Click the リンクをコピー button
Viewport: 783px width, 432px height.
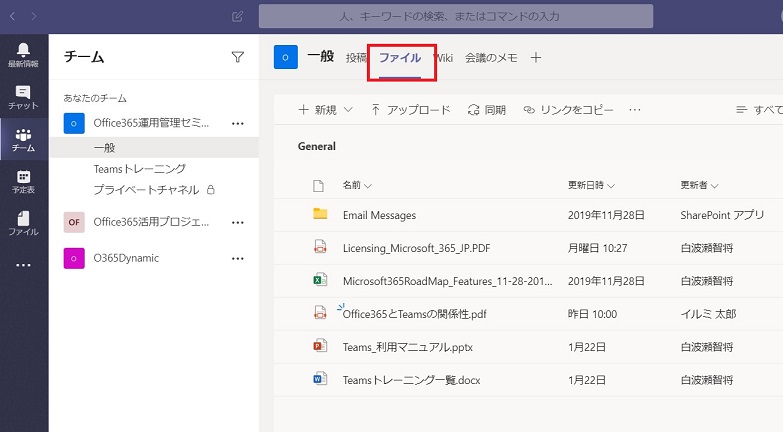568,110
